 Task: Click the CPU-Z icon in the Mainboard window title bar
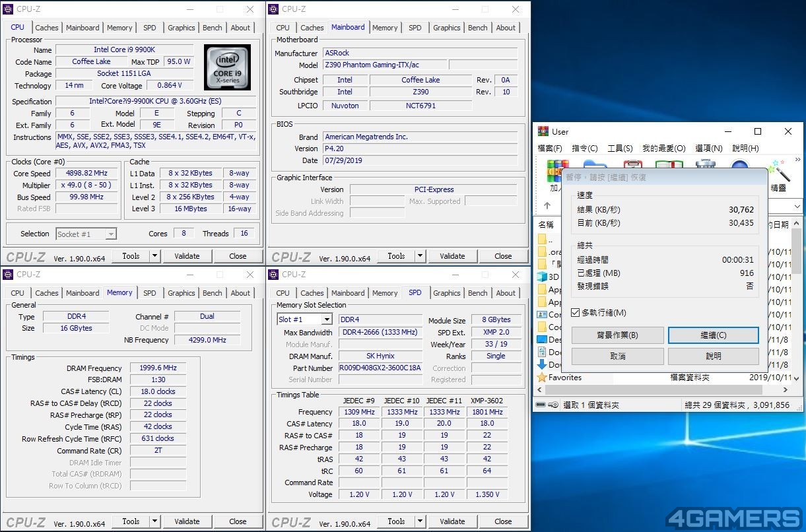[274, 9]
